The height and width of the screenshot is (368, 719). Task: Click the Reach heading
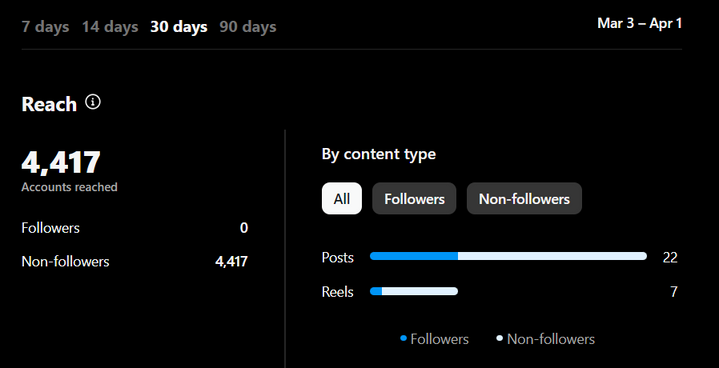pyautogui.click(x=49, y=104)
